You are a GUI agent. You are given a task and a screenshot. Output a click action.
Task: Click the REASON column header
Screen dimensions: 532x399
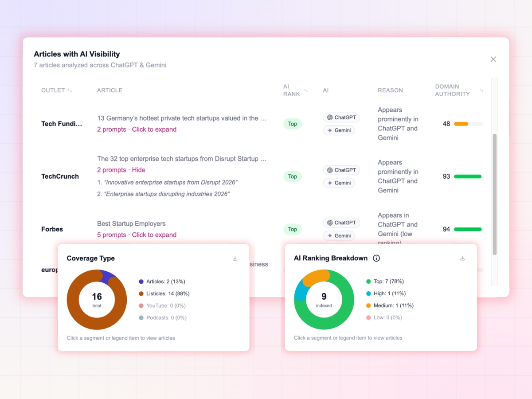(390, 90)
